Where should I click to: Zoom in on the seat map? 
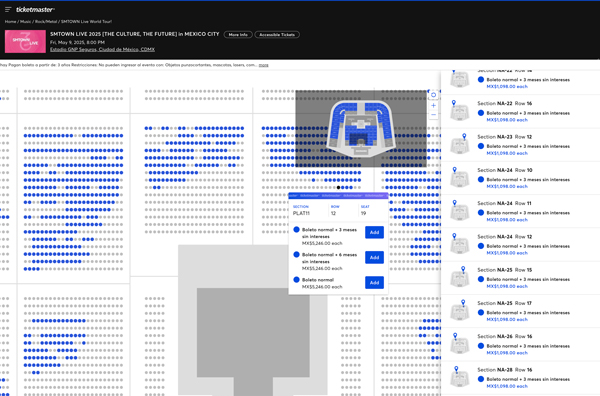click(x=433, y=106)
